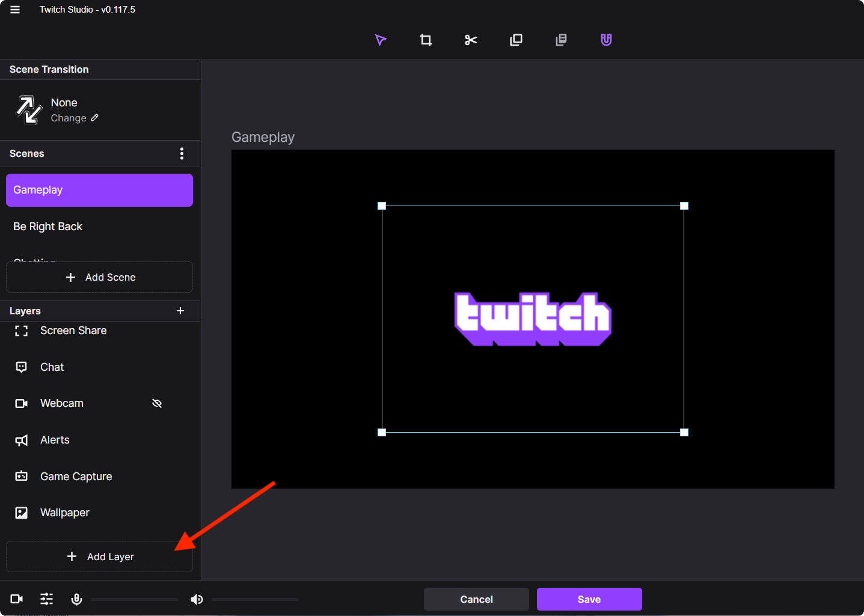Click the Cancel button
864x616 pixels.
476,599
